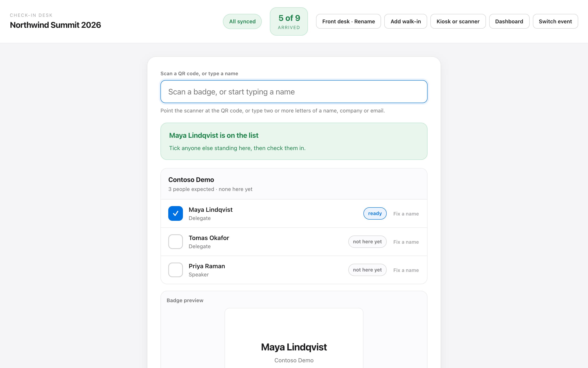
Task: Click 'Fix a name' for Tomas Okafor
Action: pos(406,242)
